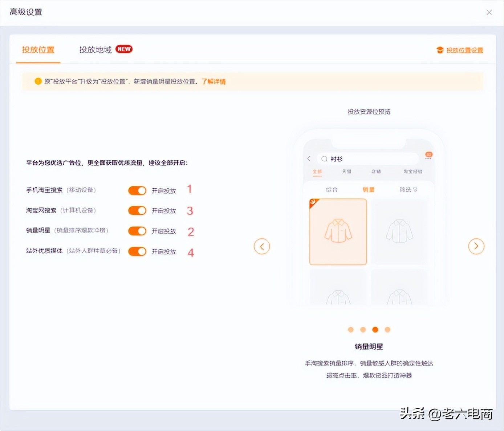Select the 天猫 tab in the phone preview
The width and height of the screenshot is (504, 431).
pos(347,171)
